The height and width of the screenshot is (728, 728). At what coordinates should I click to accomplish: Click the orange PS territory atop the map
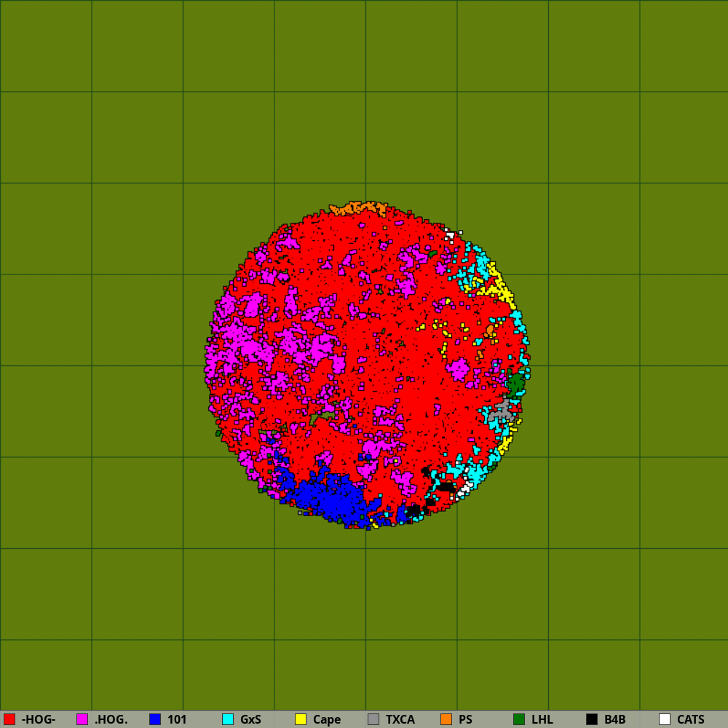coord(357,208)
